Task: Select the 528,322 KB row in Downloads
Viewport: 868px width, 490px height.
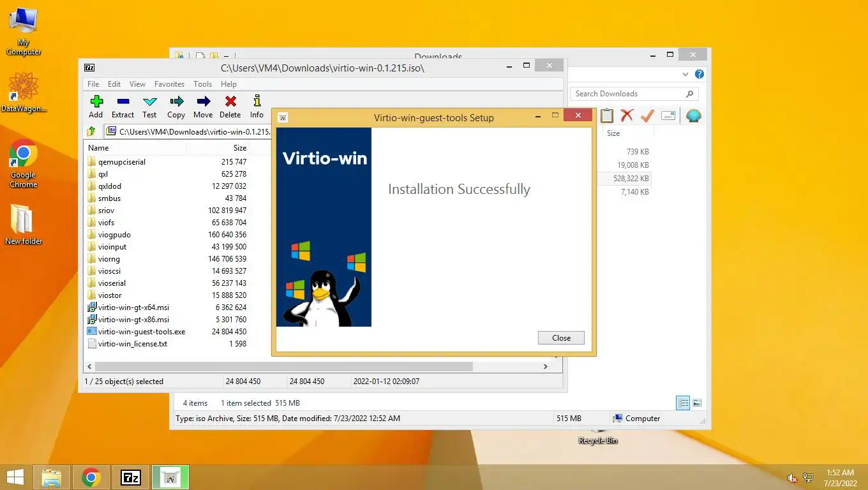Action: pyautogui.click(x=625, y=179)
